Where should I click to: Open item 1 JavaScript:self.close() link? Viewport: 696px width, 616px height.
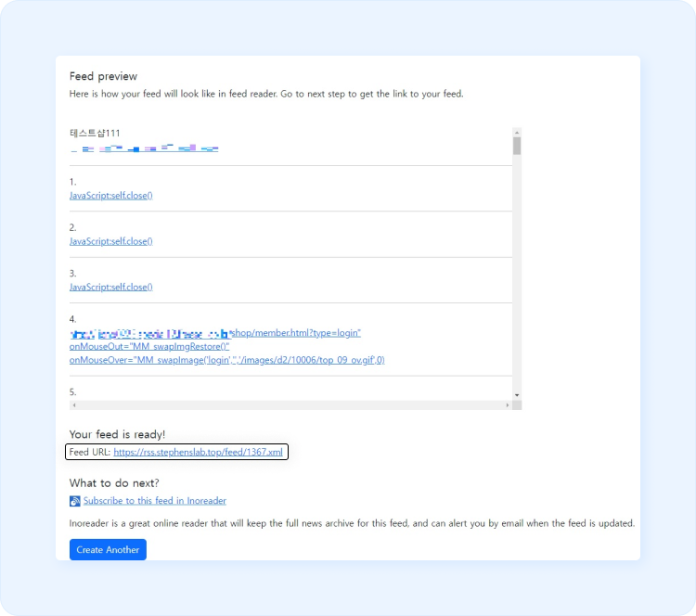[111, 195]
